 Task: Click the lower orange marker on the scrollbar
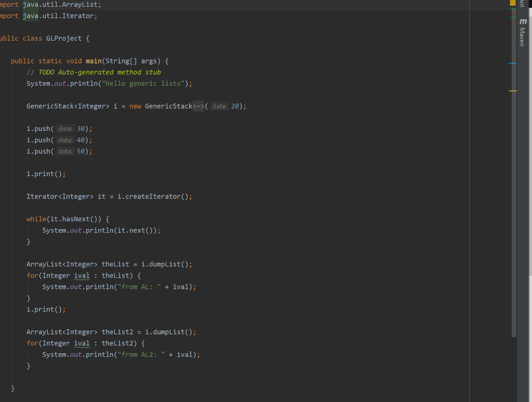coord(512,90)
